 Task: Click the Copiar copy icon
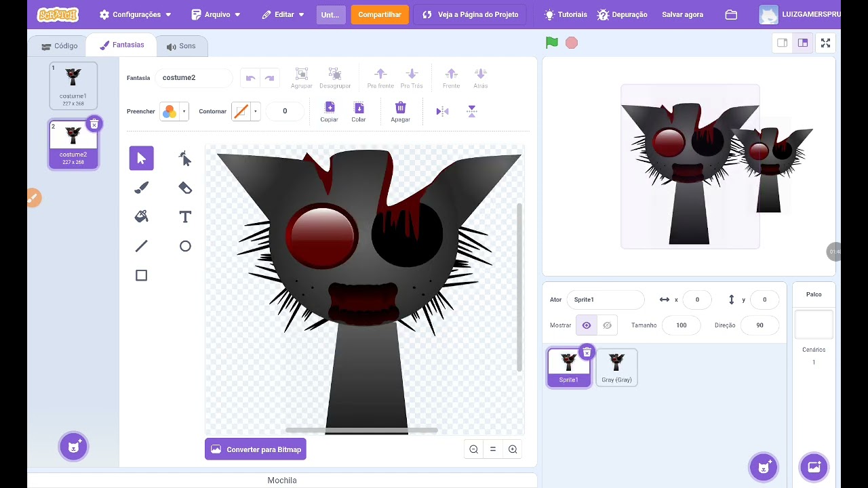[x=330, y=112]
